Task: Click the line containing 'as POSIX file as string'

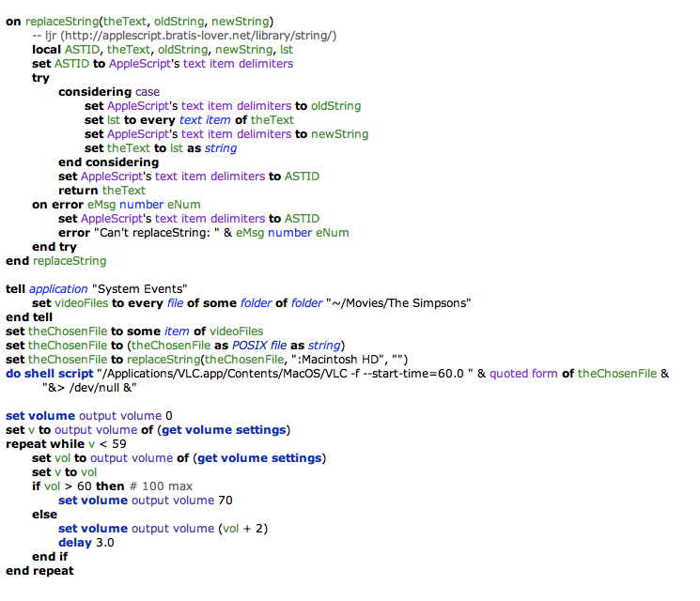Action: coord(175,346)
